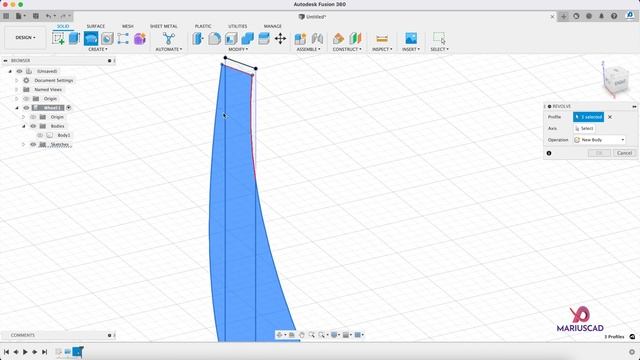Click the Axis Select button
Screen dimensions: 640x360
point(584,129)
